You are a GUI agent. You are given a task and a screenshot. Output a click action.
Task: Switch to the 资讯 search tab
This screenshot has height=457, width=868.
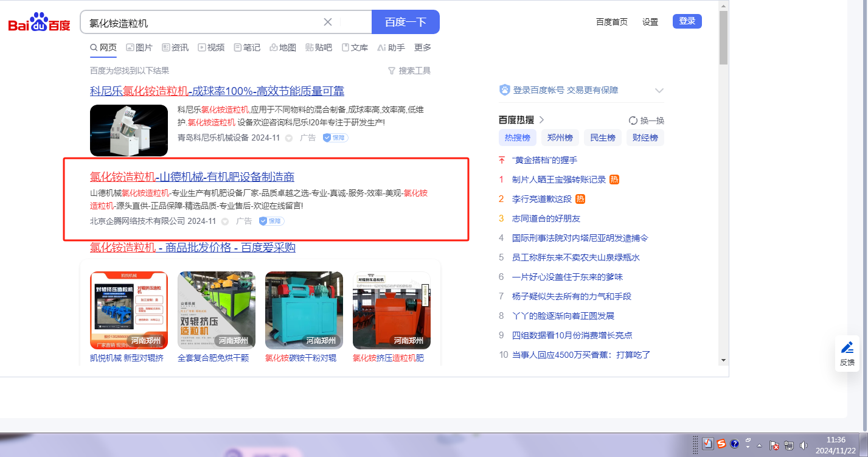click(x=175, y=47)
